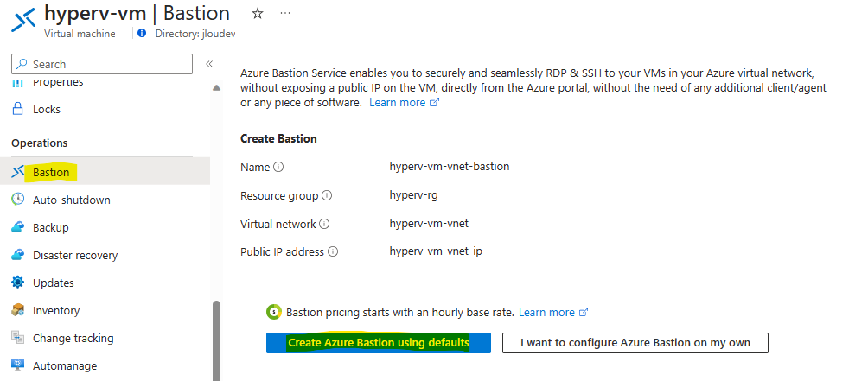Screen dimensions: 868x381
Task: Click the Auto-shutdown clock icon
Action: [x=17, y=199]
